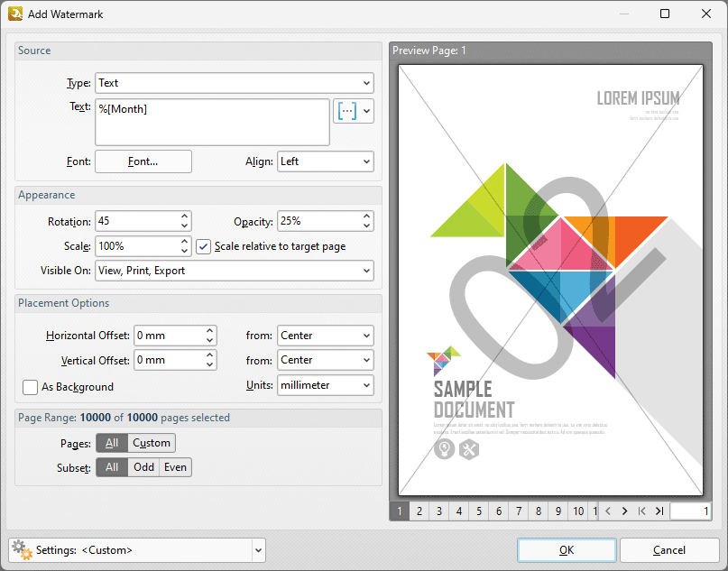Expand the Settings preset dropdown

258,550
